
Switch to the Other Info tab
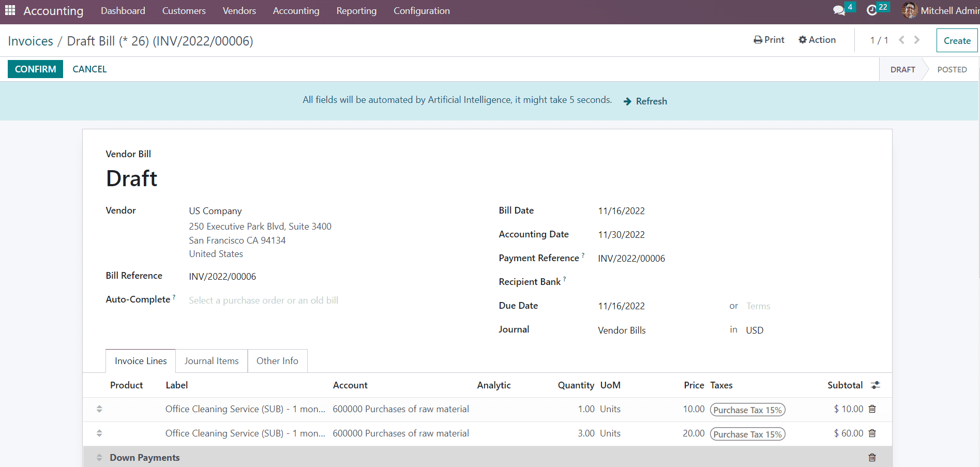click(x=277, y=361)
